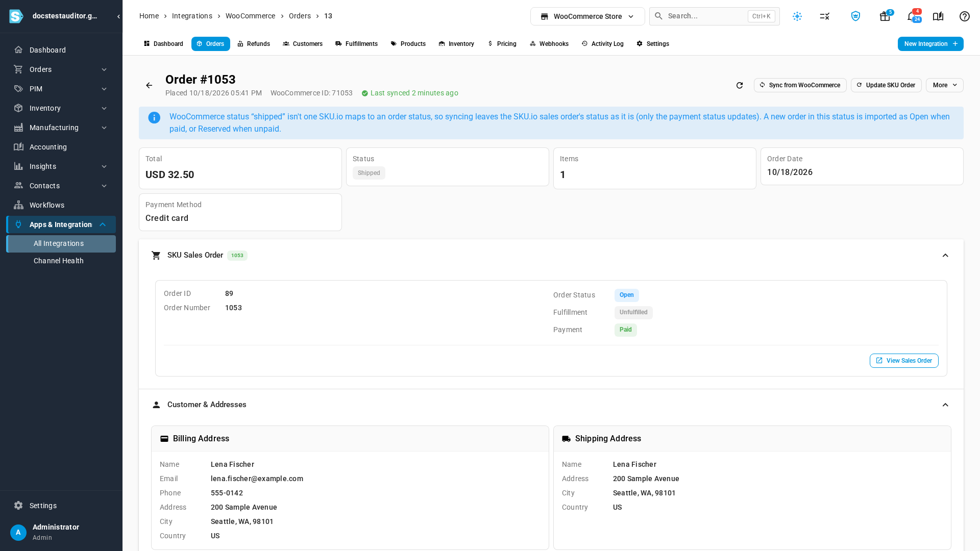980x551 pixels.
Task: Open the documentation book icon
Action: (x=938, y=16)
